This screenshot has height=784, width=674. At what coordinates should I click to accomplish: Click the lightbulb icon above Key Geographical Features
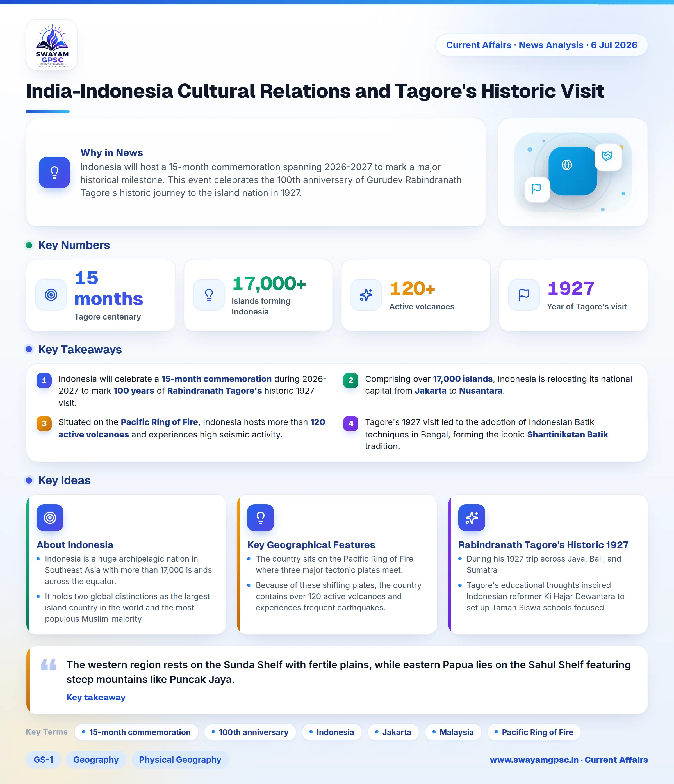pos(260,518)
